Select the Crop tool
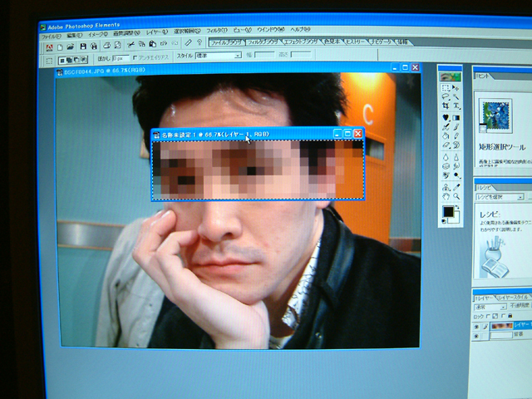 (446, 106)
